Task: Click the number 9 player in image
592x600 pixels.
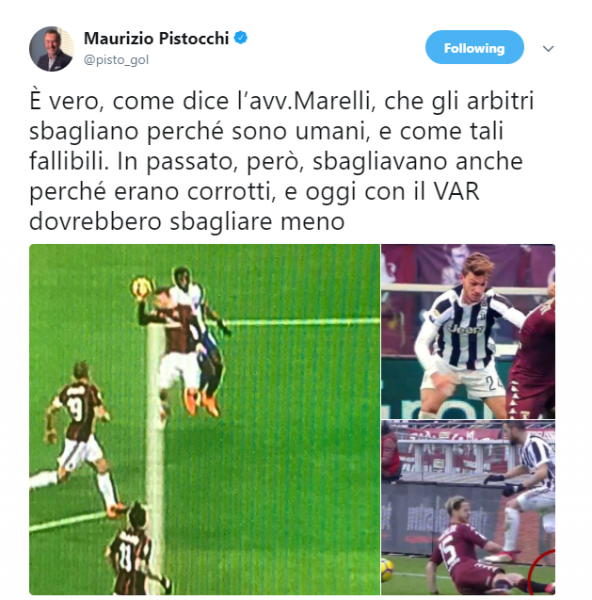Action: (79, 435)
